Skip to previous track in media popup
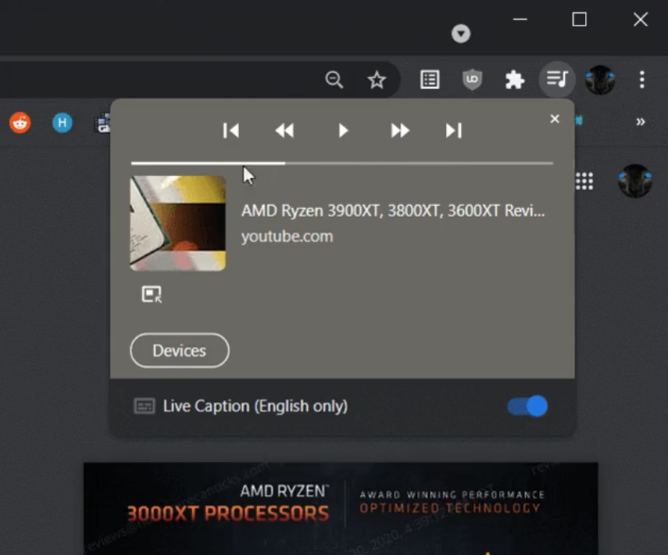Viewport: 668px width, 555px height. [231, 130]
